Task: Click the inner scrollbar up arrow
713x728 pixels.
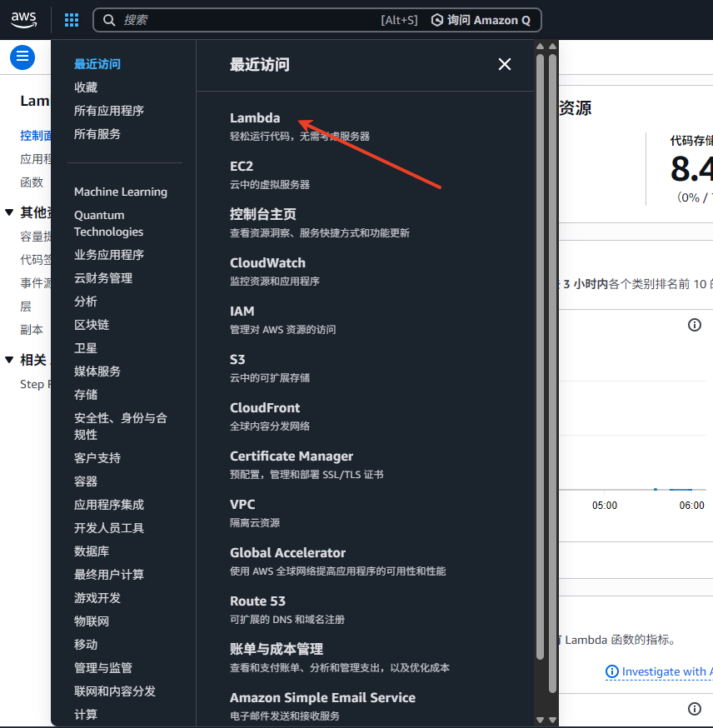Action: pyautogui.click(x=540, y=46)
